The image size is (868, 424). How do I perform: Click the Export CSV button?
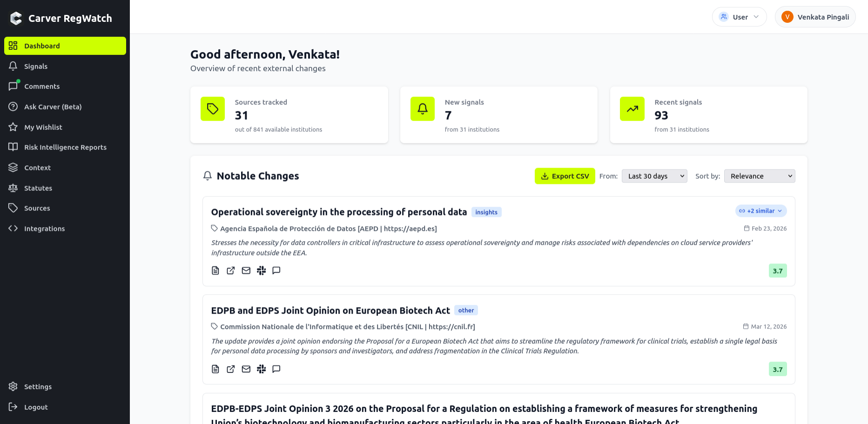565,176
